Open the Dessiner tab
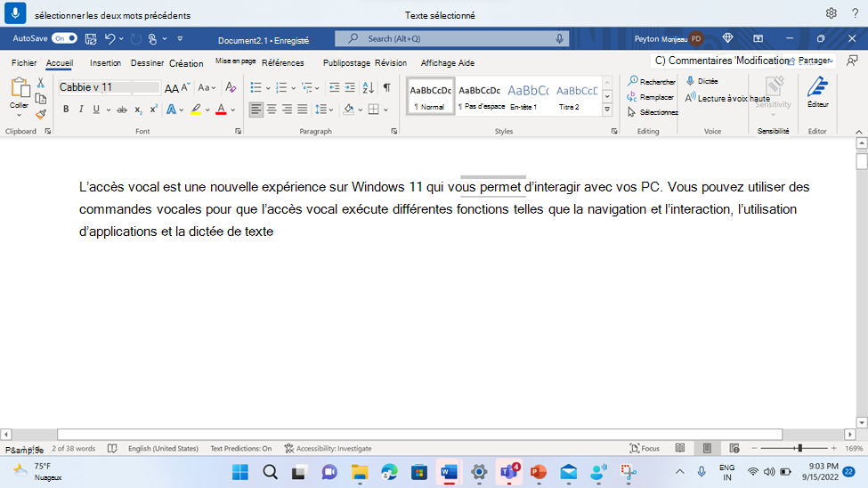The image size is (868, 488). [x=147, y=63]
